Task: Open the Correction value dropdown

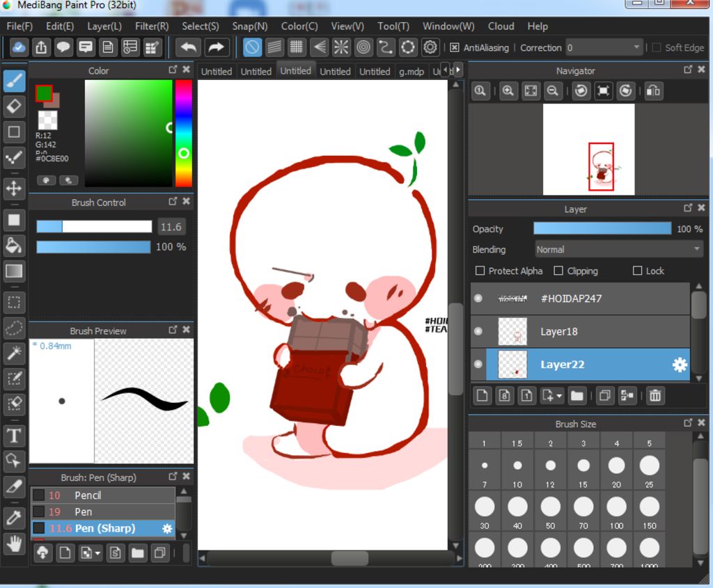Action: click(x=636, y=47)
